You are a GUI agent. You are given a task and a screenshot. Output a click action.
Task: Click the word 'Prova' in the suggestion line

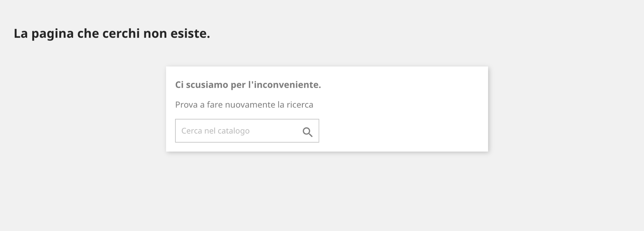186,105
